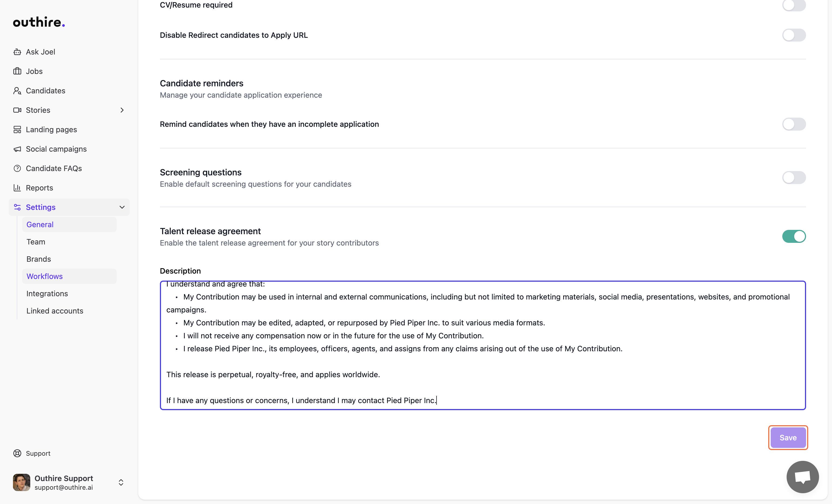Click the Landing pages layout icon
832x504 pixels.
(x=17, y=130)
